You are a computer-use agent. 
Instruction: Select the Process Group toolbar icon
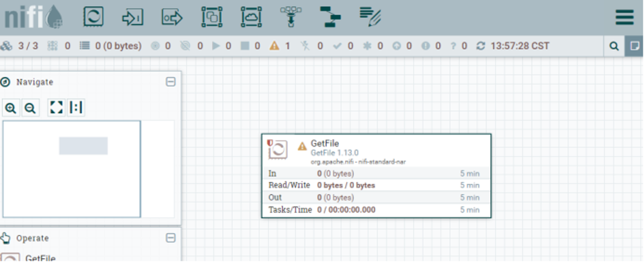tap(212, 17)
